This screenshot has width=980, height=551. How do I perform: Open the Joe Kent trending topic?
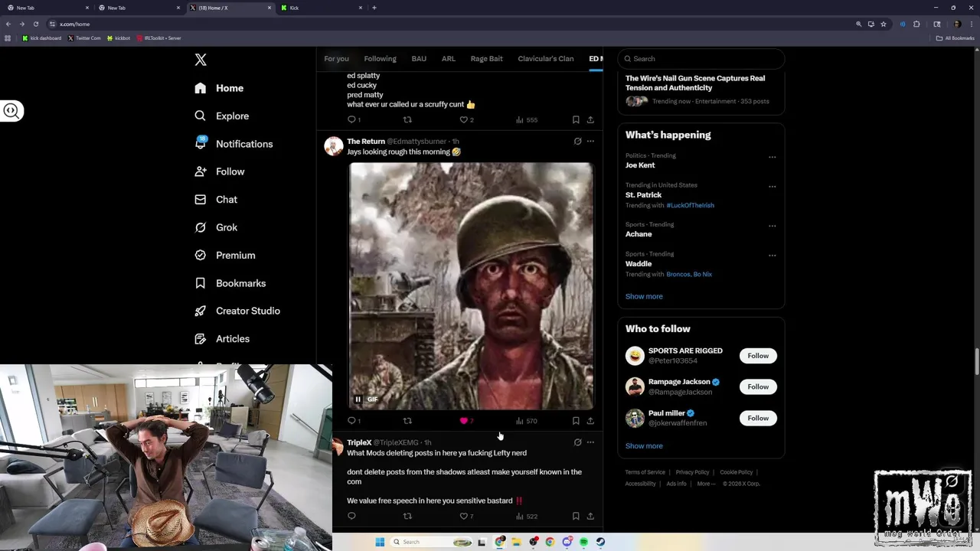(640, 165)
